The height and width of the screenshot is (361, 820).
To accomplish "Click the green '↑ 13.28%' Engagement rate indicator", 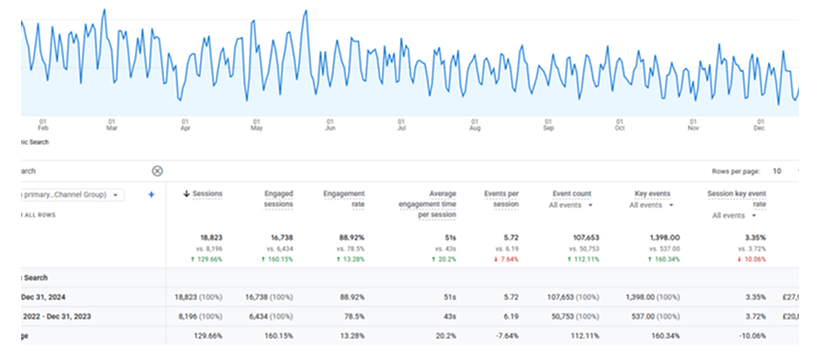I will (x=350, y=260).
